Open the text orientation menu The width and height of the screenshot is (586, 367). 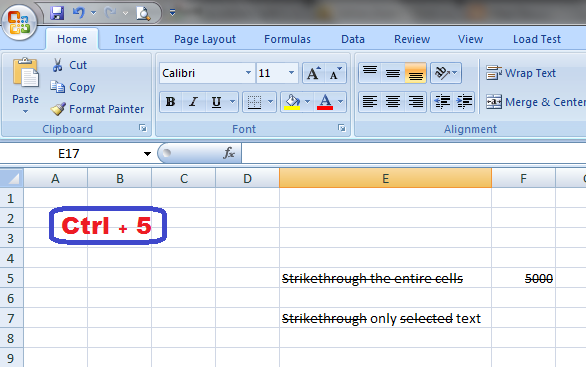tap(446, 73)
